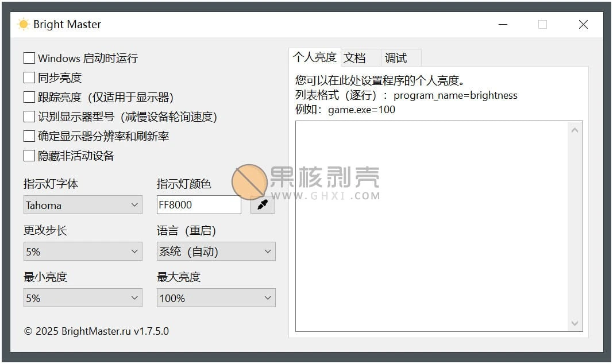Expand the 最小亮度 dropdown
613x364 pixels.
[83, 298]
